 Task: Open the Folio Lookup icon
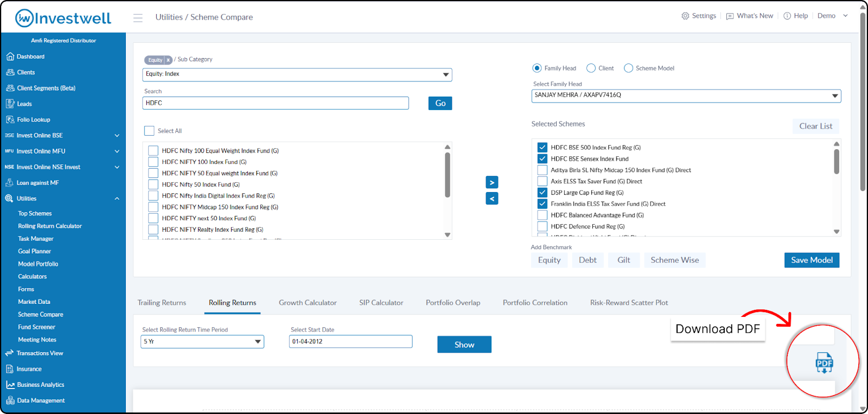pyautogui.click(x=10, y=119)
